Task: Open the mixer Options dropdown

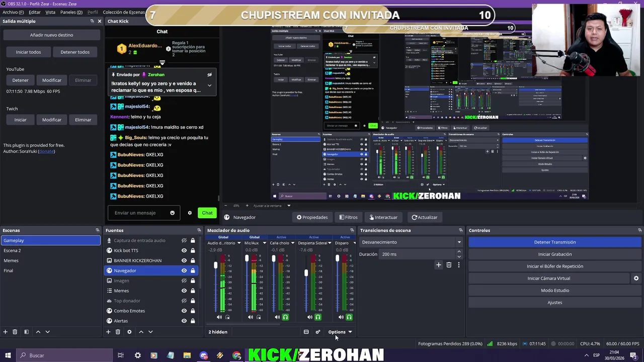Action: tap(340, 332)
